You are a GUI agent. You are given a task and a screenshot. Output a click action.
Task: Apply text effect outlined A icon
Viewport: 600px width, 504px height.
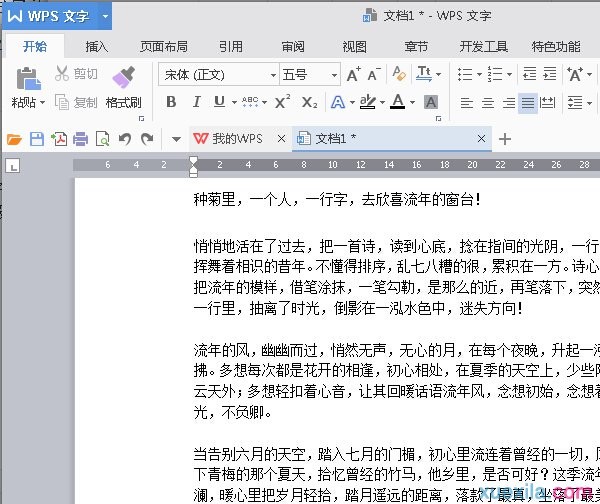[x=338, y=102]
